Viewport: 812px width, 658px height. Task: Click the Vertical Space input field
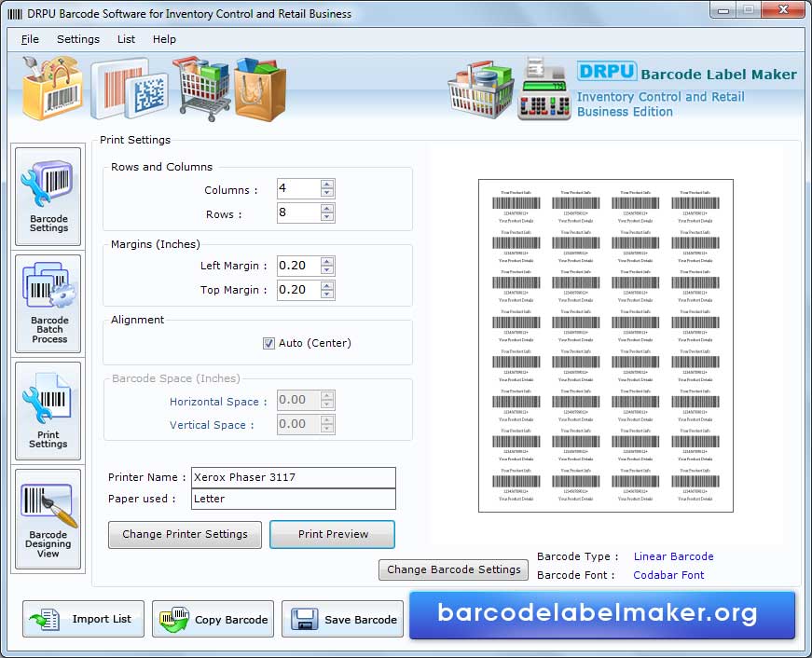299,424
